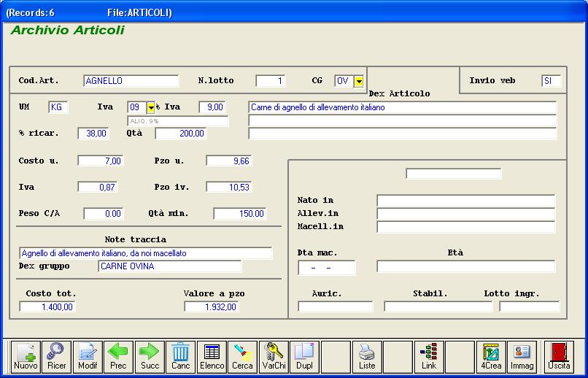
Task: Click the third empty Dex Articolo line
Action: coord(403,134)
